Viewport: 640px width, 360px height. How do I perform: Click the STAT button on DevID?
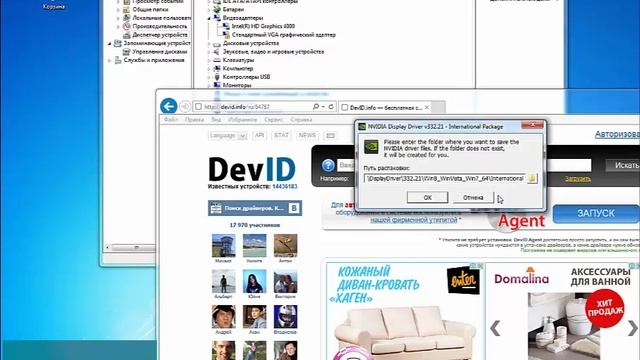pyautogui.click(x=281, y=135)
